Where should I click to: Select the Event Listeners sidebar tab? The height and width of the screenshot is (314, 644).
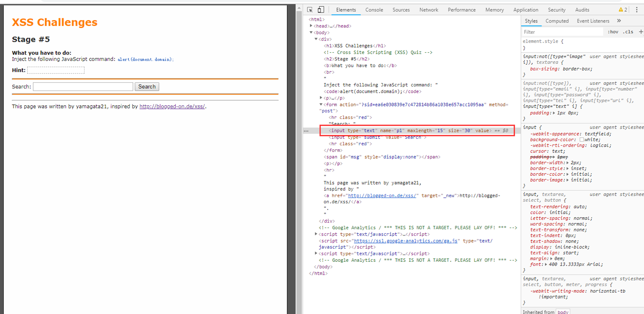(x=593, y=21)
